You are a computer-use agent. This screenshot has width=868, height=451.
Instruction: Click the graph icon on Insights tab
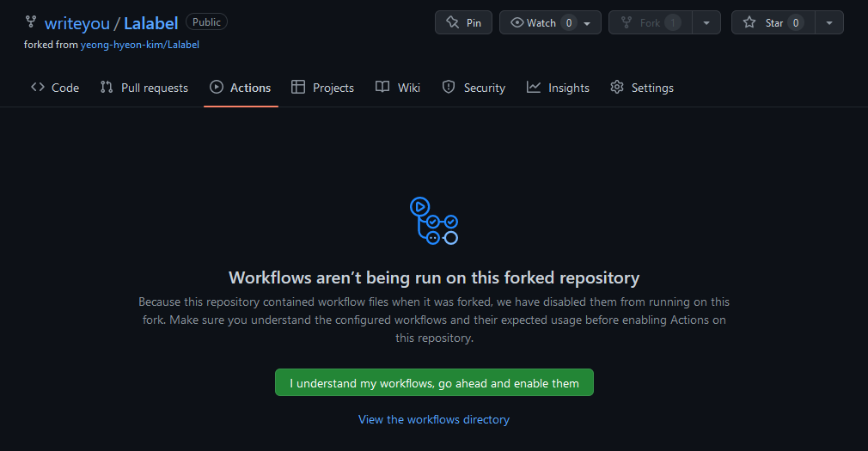(x=534, y=87)
